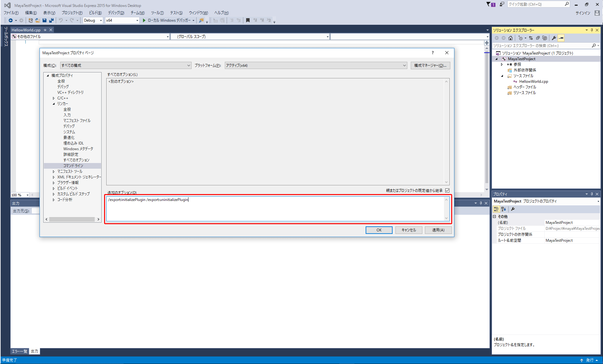Click the Save All toolbar icon
This screenshot has width=603, height=364.
pos(51,20)
